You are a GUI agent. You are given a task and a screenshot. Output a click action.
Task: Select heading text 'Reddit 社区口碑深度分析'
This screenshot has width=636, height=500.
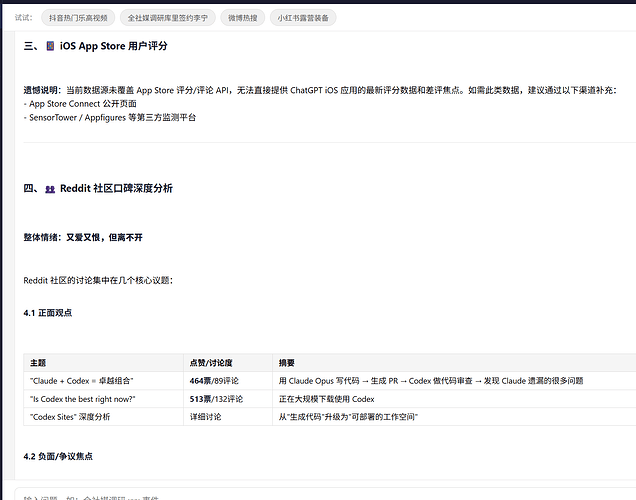(x=116, y=189)
